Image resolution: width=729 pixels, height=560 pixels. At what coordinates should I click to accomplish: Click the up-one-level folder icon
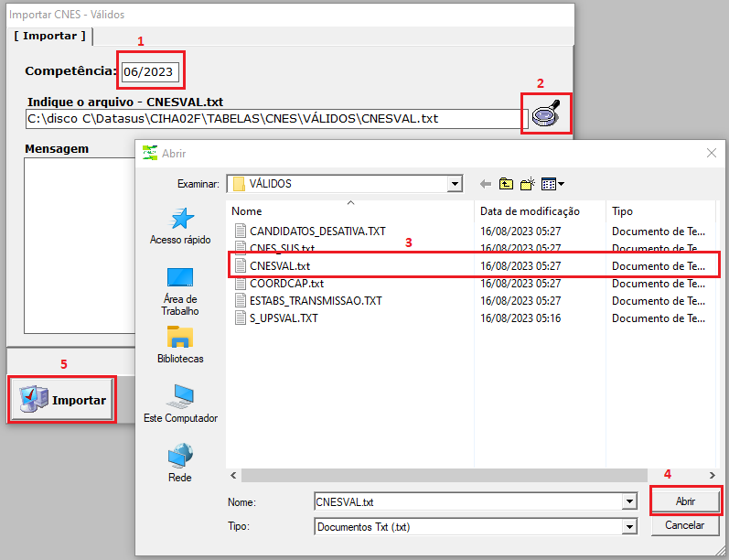point(506,184)
